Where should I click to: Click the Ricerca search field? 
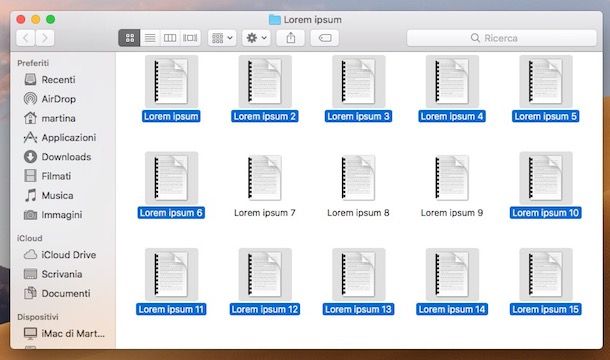click(501, 38)
